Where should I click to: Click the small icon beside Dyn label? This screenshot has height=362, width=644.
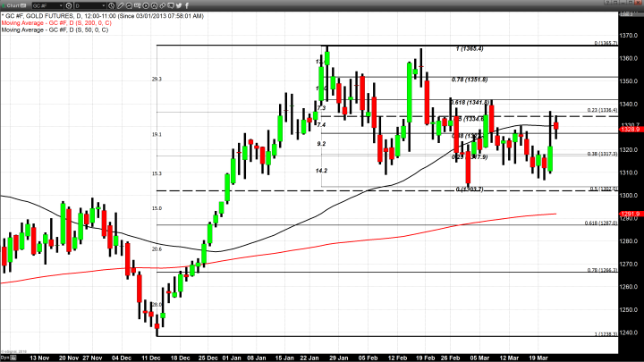13,358
